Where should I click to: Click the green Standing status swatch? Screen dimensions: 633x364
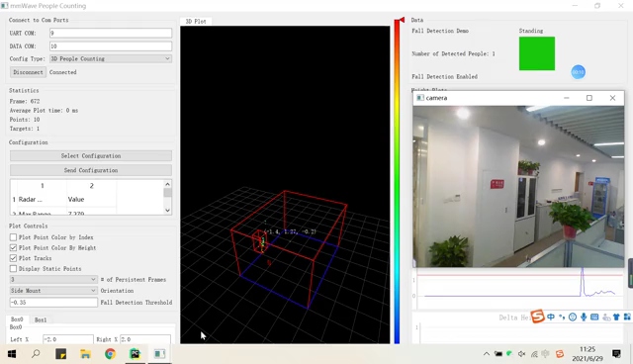tap(537, 53)
